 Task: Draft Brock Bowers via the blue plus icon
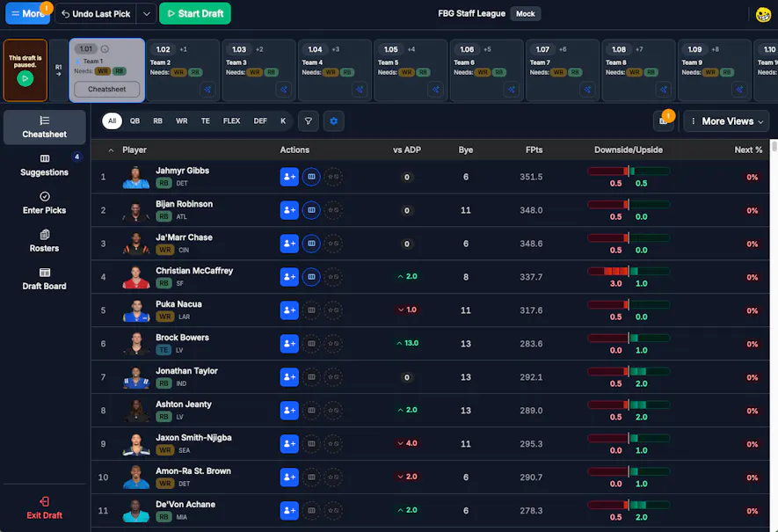288,344
